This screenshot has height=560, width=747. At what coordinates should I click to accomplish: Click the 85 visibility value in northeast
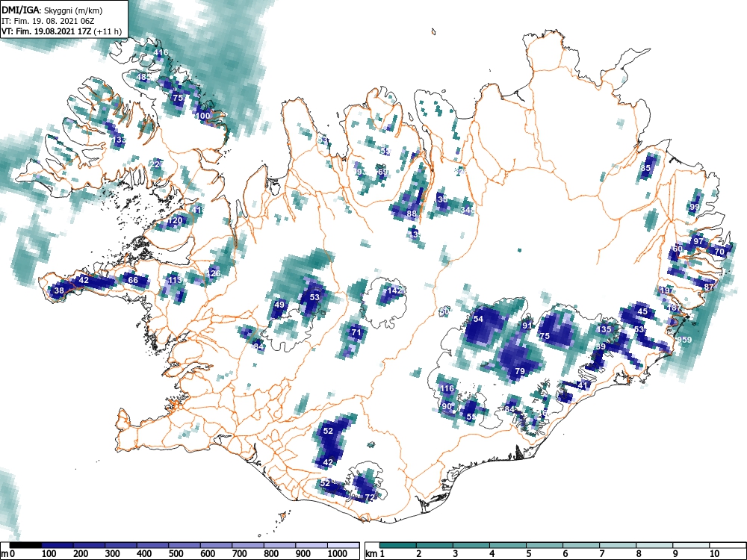pyautogui.click(x=645, y=168)
